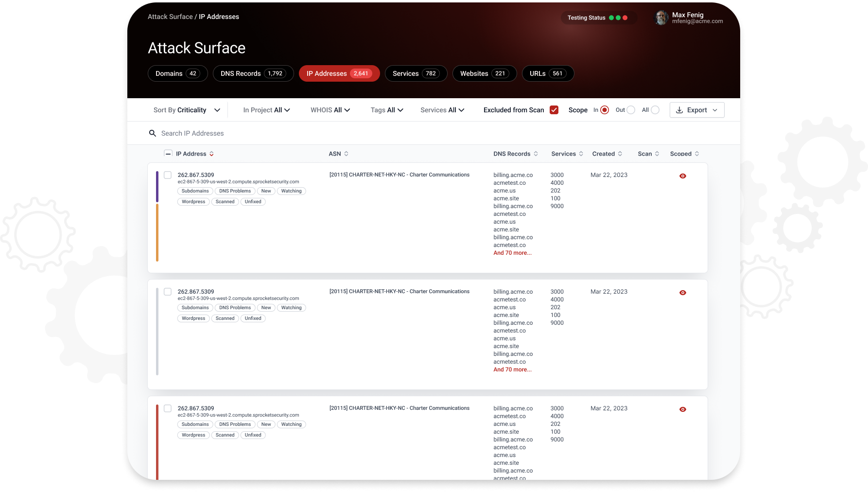Click the sprocketsecurity hostname in first card
868x492 pixels.
[x=238, y=182]
